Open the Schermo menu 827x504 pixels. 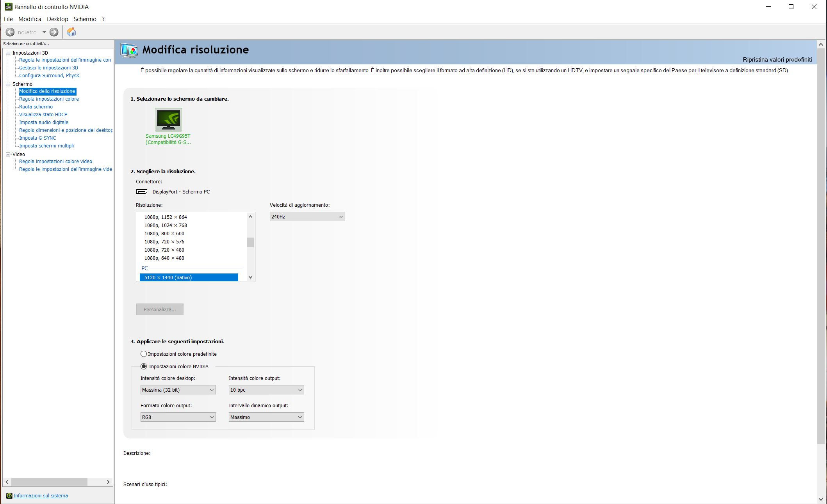(85, 19)
